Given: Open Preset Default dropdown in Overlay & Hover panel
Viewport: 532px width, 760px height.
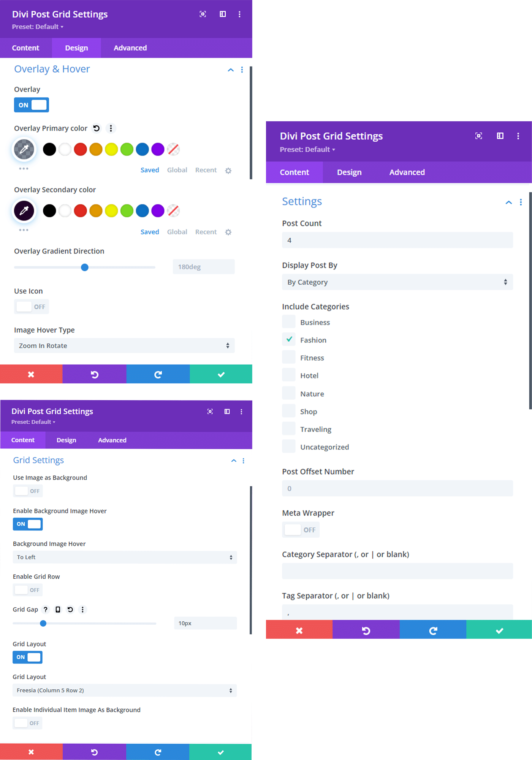Looking at the screenshot, I should click(x=38, y=27).
